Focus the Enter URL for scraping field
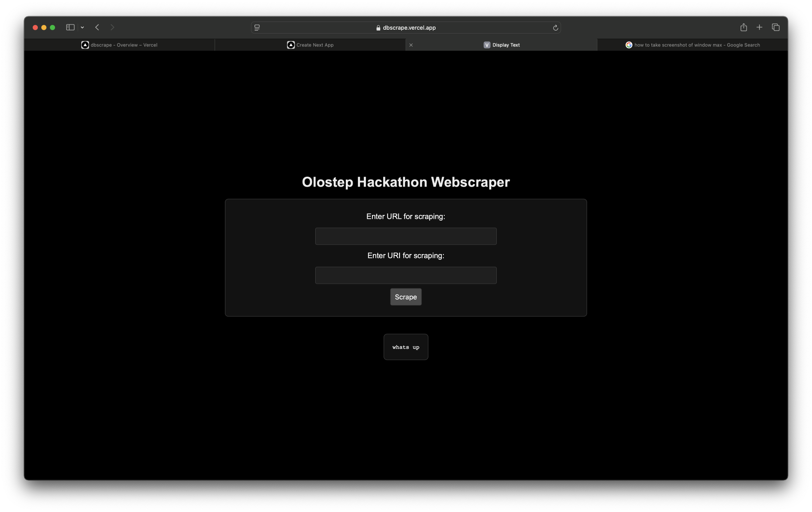The image size is (812, 512). 406,236
